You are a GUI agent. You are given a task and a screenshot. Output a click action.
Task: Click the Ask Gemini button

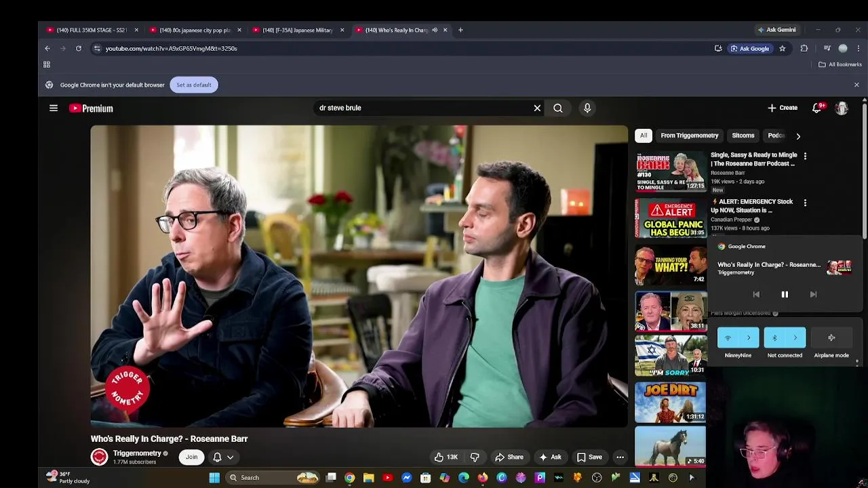click(x=777, y=30)
